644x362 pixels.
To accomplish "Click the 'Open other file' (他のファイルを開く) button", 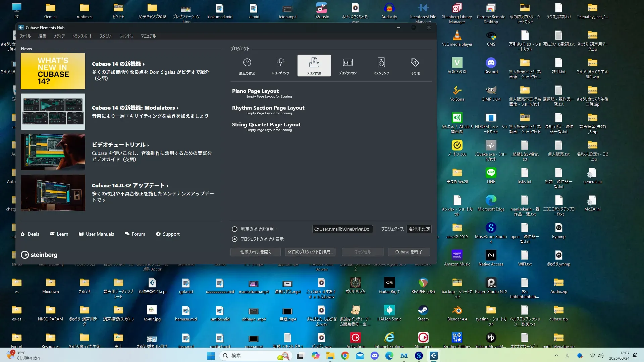I will 255,252.
